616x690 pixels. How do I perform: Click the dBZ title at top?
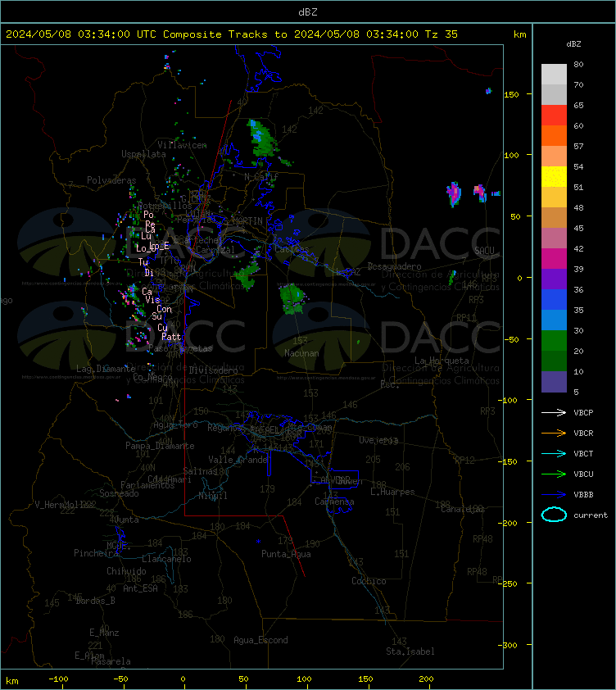(308, 12)
